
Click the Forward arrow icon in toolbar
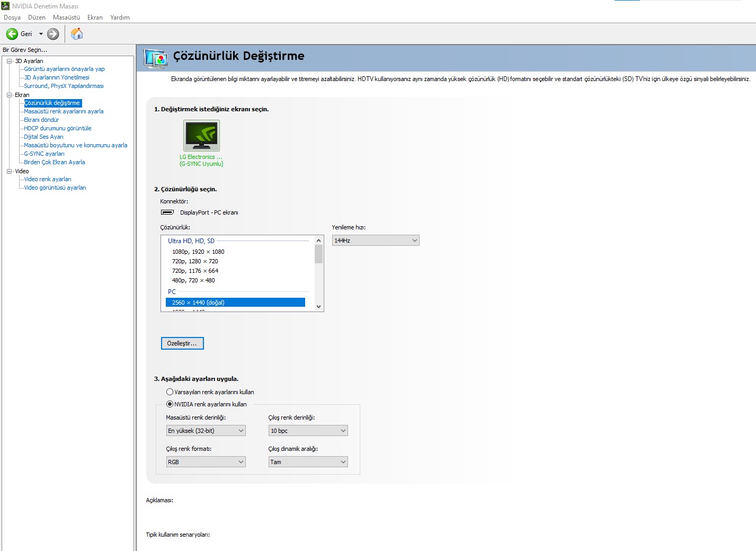(x=53, y=34)
